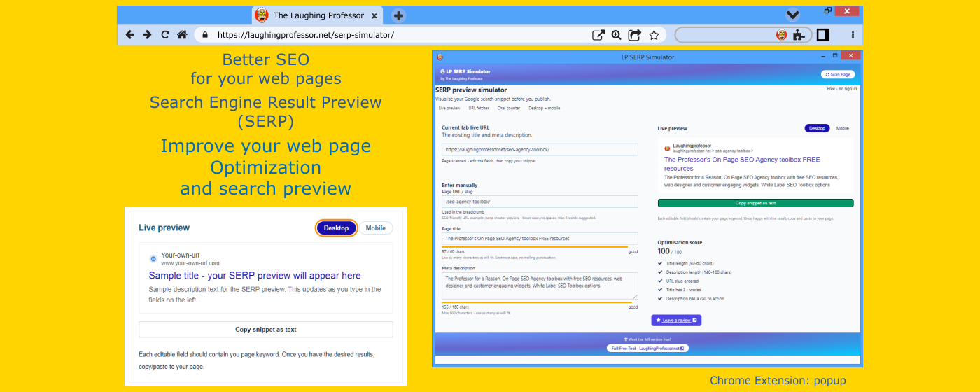Toggle the browser side panel icon
The width and height of the screenshot is (980, 392).
click(x=823, y=34)
